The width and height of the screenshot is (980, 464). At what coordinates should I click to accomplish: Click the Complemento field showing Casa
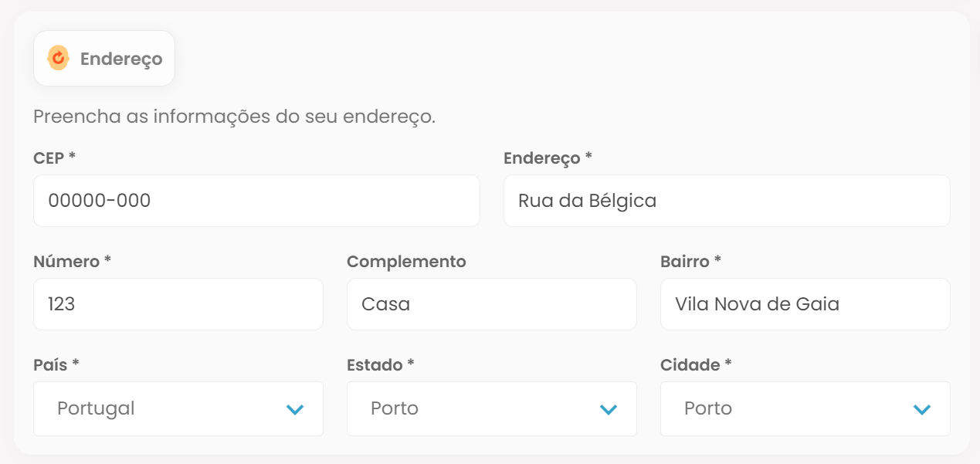[491, 304]
